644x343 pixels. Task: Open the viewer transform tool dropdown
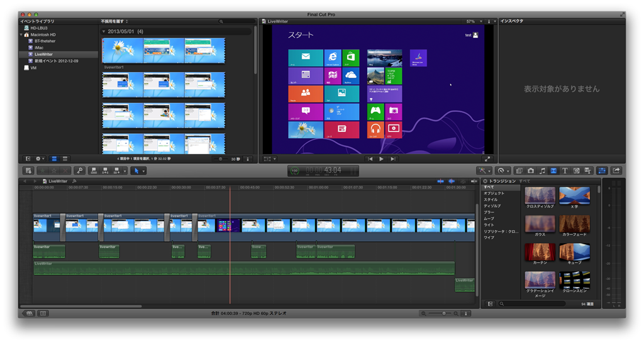[270, 159]
